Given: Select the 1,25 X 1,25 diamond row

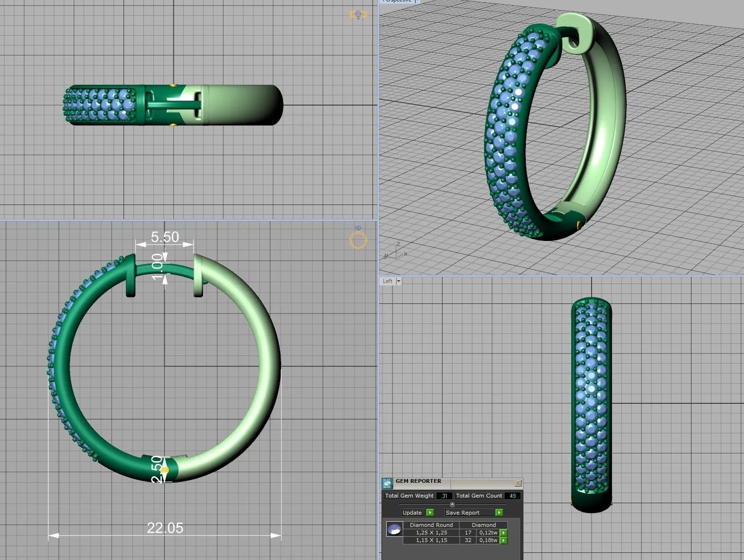Looking at the screenshot, I should click(x=431, y=533).
